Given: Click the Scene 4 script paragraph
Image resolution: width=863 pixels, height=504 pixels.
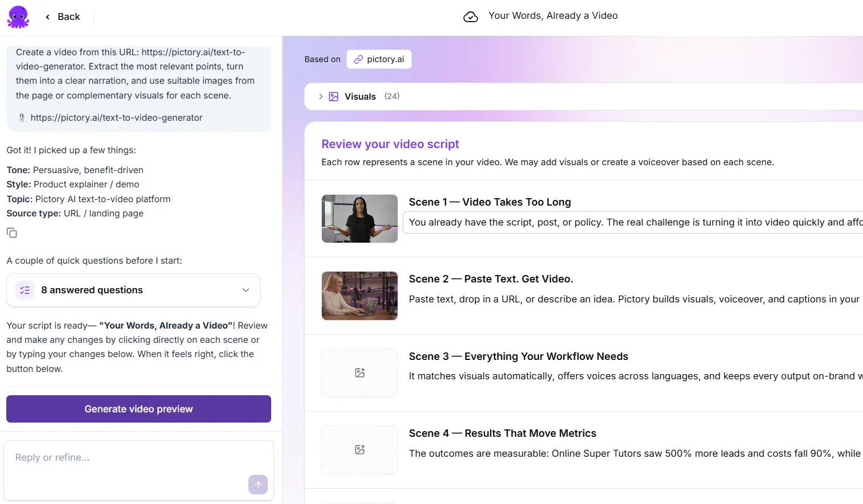Looking at the screenshot, I should pos(635,454).
